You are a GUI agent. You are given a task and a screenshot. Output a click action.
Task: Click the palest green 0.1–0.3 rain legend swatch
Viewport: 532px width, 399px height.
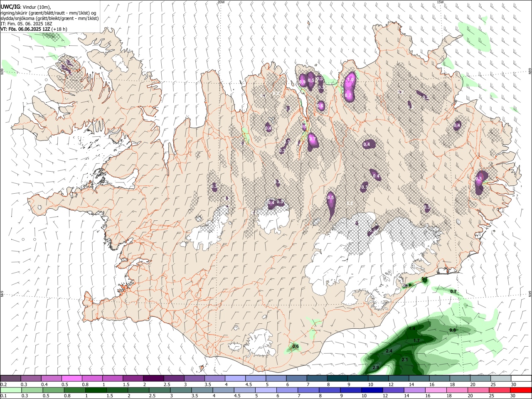[x=11, y=390]
